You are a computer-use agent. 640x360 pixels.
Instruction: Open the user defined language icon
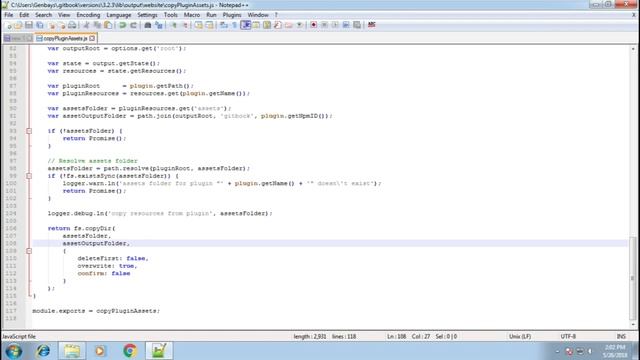(x=256, y=25)
